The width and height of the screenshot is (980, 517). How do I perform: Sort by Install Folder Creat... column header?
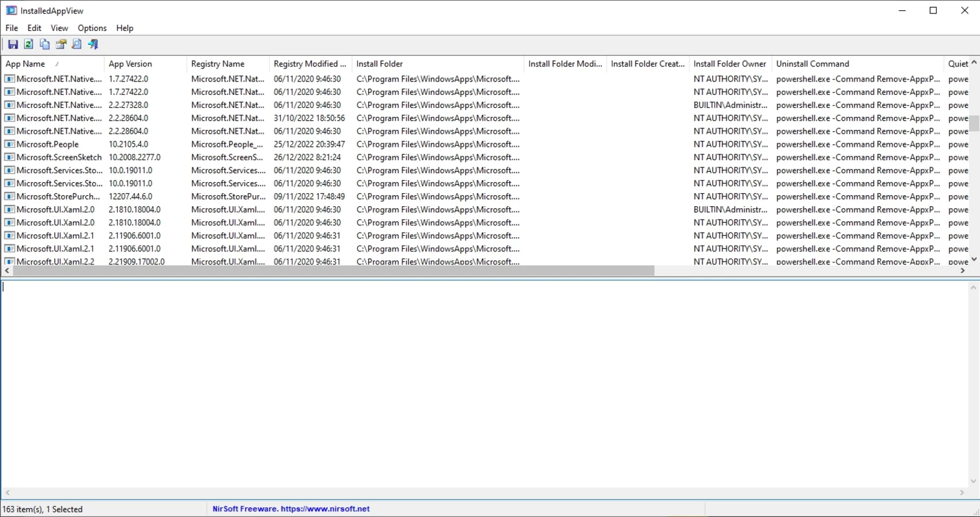648,64
